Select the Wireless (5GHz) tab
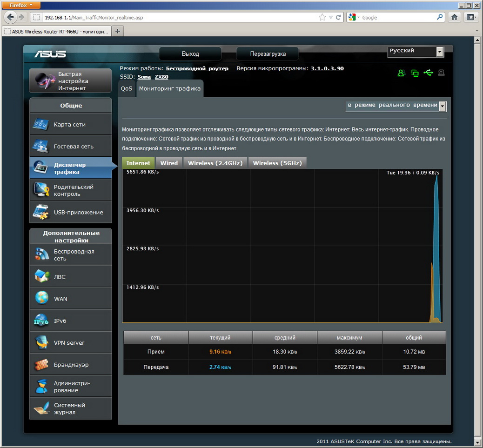The width and height of the screenshot is (483, 448). pyautogui.click(x=277, y=163)
